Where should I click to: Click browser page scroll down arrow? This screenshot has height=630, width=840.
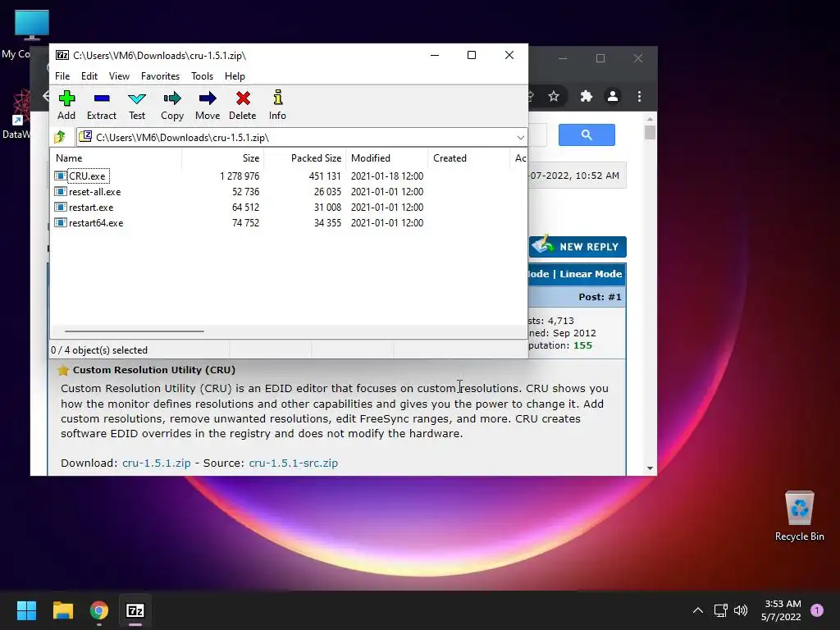pos(650,468)
